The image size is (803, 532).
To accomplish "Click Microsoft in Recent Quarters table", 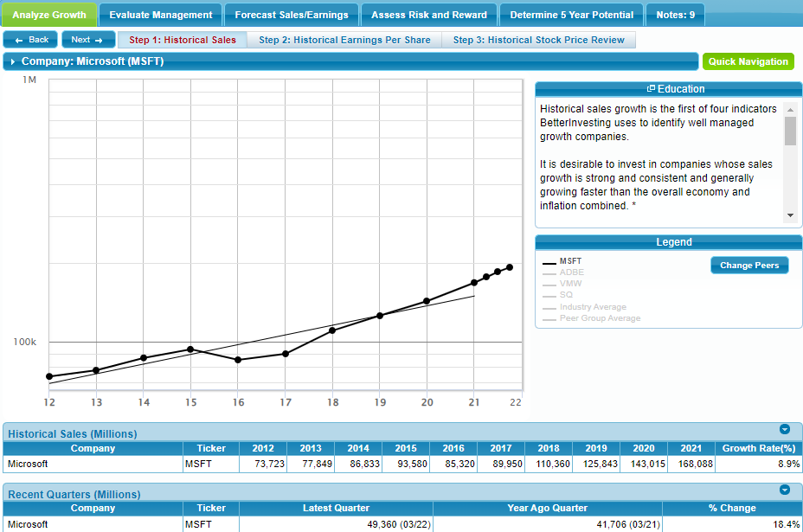I will coord(28,524).
